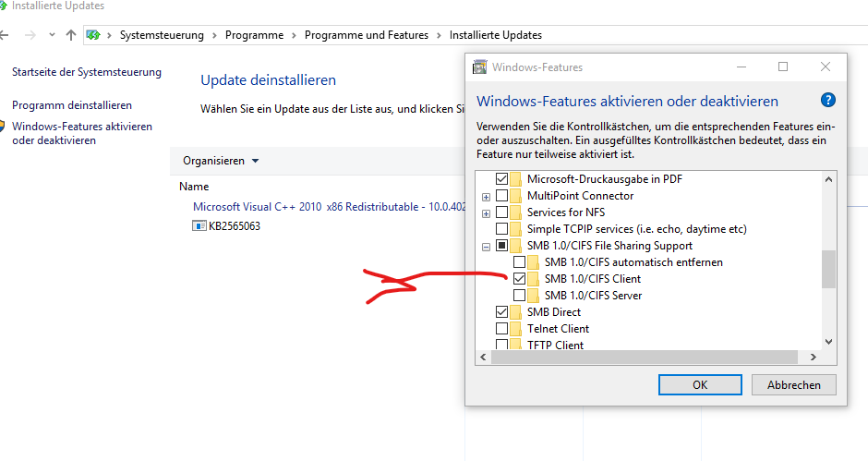Select the Telnet Client feature label
Screen dimensions: 868x461
click(558, 329)
